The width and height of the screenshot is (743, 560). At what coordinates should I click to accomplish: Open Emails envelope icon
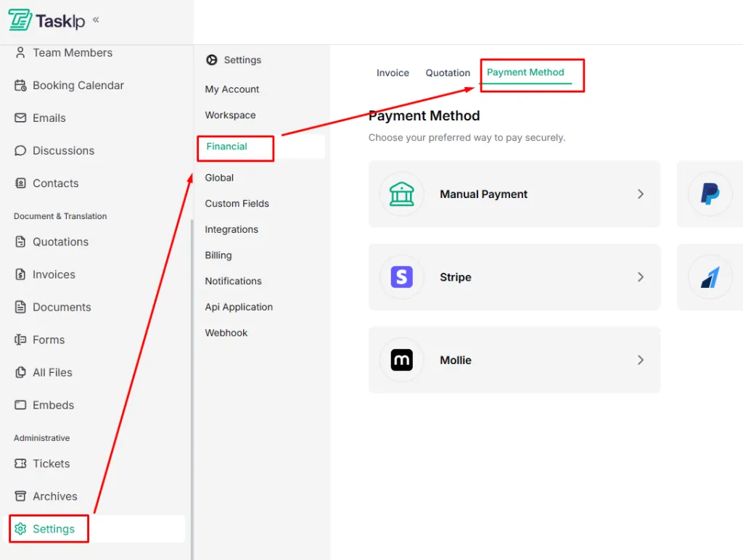[20, 118]
